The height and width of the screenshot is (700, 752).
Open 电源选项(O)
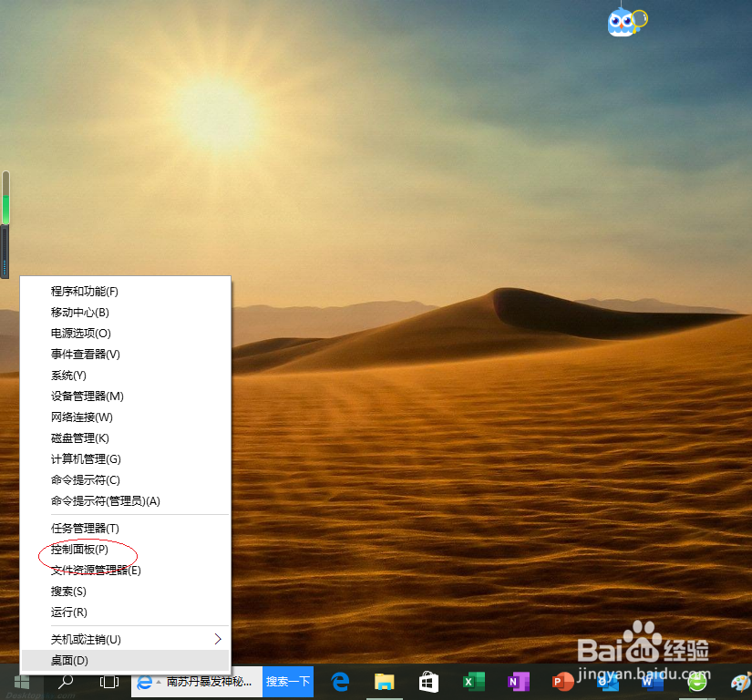125,334
